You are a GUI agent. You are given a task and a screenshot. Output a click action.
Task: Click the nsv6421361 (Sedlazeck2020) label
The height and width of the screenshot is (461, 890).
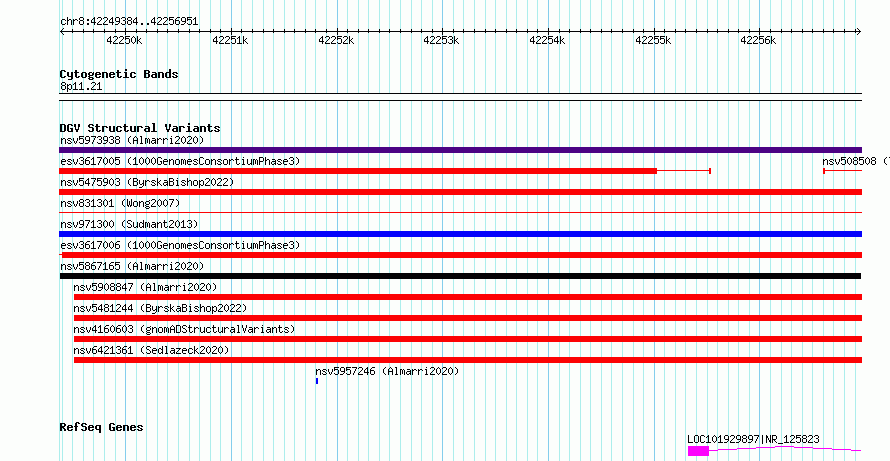[x=151, y=350]
